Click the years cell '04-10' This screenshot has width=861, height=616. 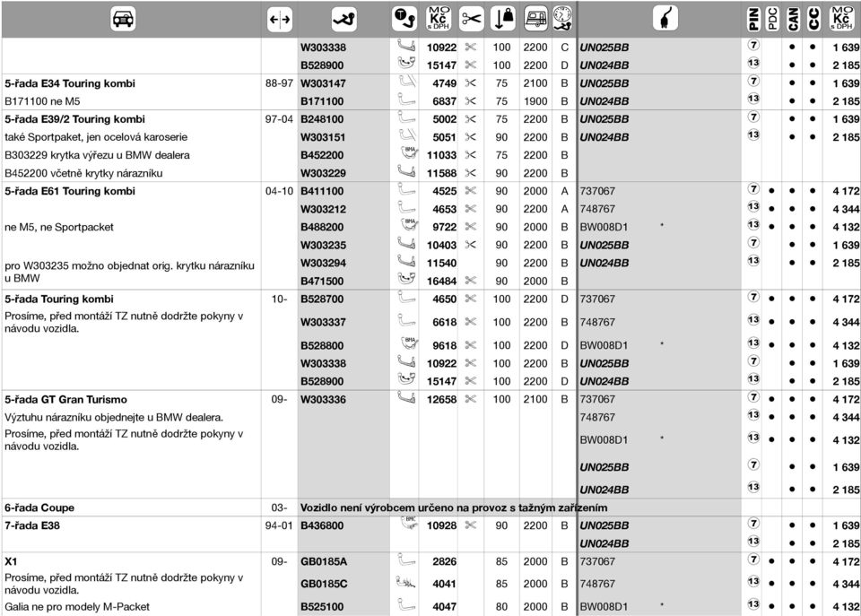(279, 191)
